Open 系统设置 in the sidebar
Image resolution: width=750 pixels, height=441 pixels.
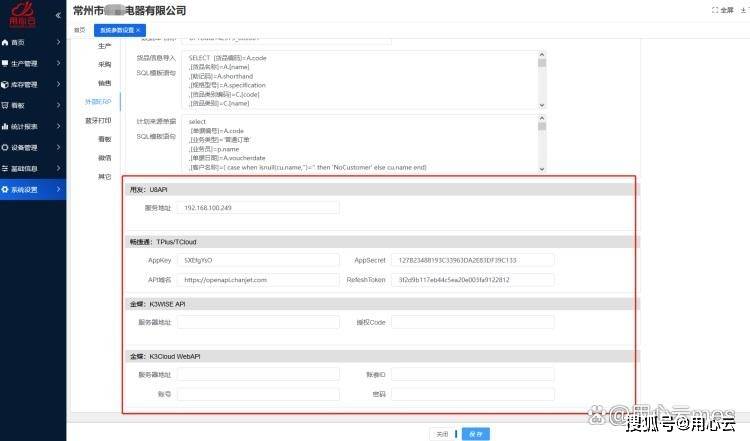point(33,189)
